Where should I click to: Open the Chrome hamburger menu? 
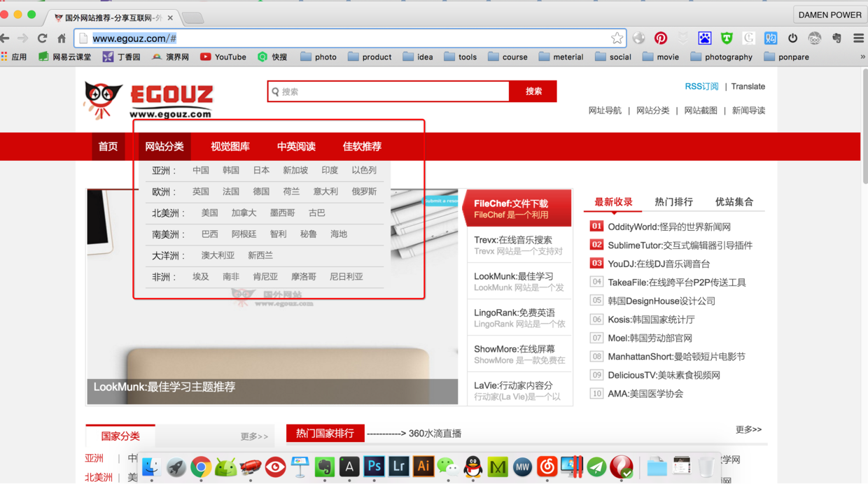pyautogui.click(x=858, y=38)
